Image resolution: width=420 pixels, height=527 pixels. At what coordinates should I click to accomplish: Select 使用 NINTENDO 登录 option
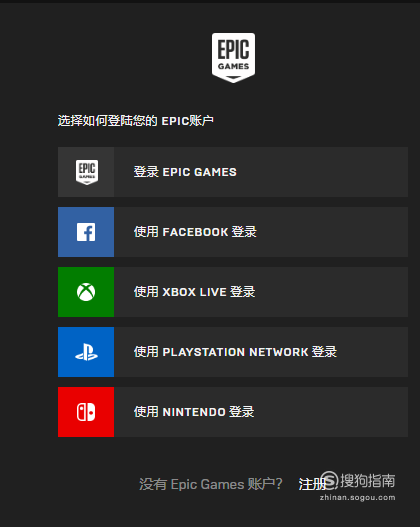(x=233, y=412)
